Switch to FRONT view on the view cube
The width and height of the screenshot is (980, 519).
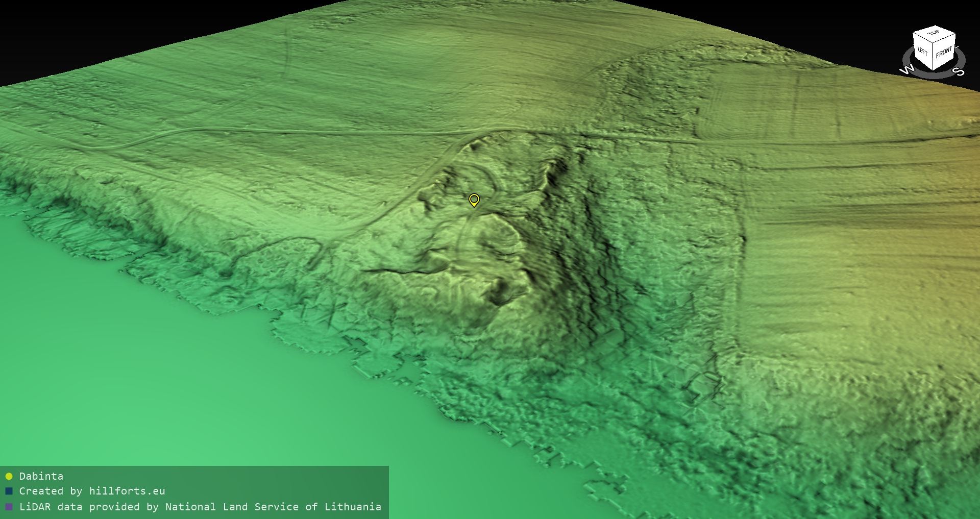(x=944, y=52)
